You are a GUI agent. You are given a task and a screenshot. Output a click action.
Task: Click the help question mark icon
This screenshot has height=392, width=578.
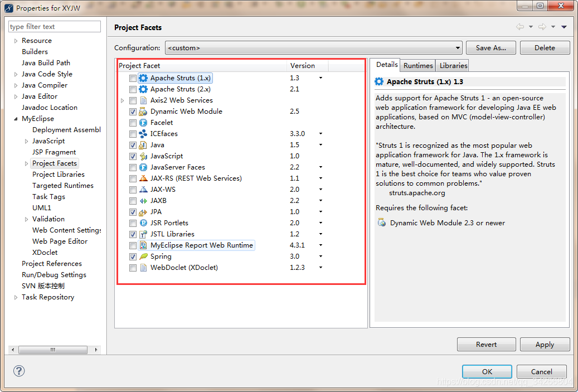(x=19, y=371)
